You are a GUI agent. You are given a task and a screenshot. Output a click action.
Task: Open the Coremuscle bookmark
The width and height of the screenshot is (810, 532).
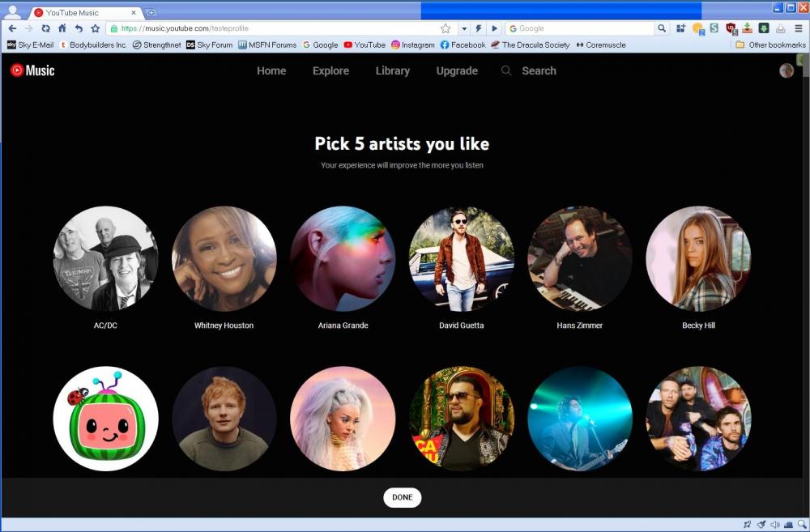601,45
